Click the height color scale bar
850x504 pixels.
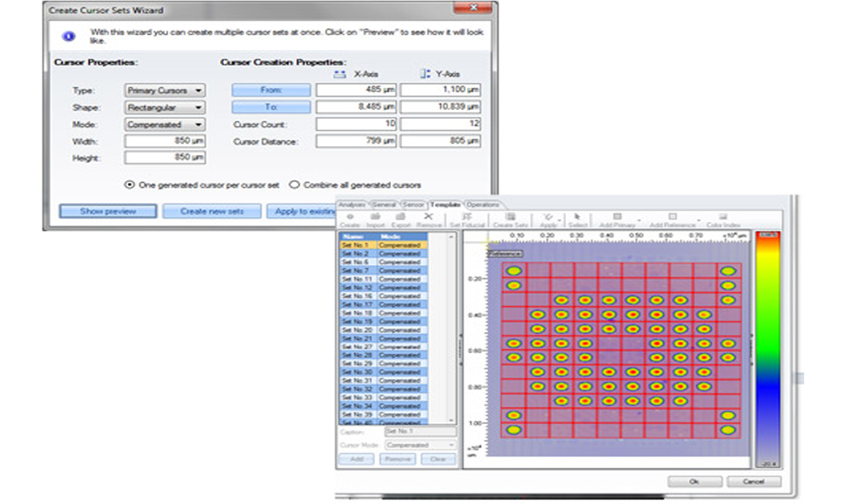[768, 349]
